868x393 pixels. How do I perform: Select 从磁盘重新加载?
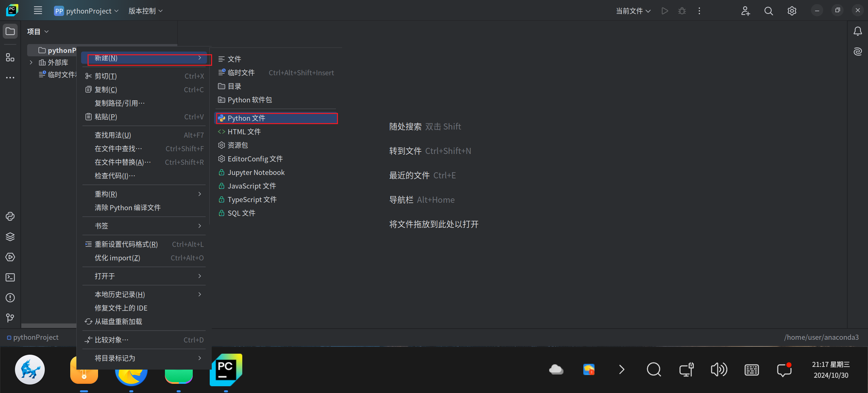click(144, 321)
